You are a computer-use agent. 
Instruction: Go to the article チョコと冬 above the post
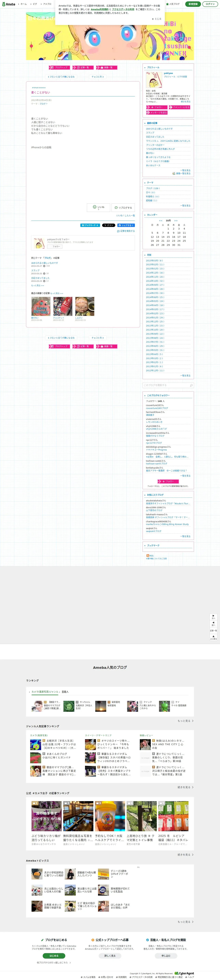point(97,77)
